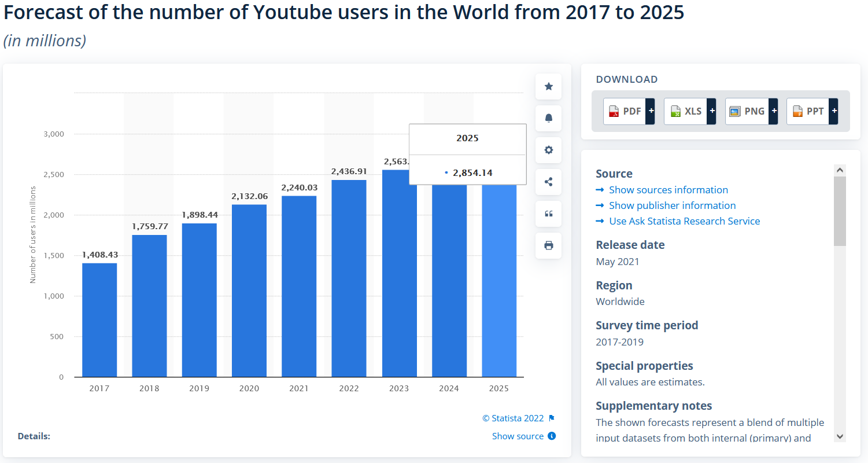
Task: Click the sidebar scrollbar up arrow
Action: (840, 170)
